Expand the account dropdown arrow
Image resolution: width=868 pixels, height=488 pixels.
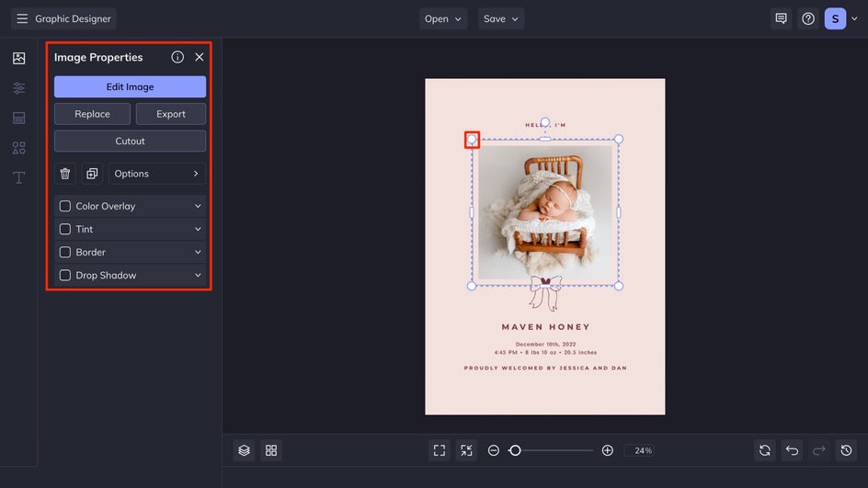click(855, 18)
